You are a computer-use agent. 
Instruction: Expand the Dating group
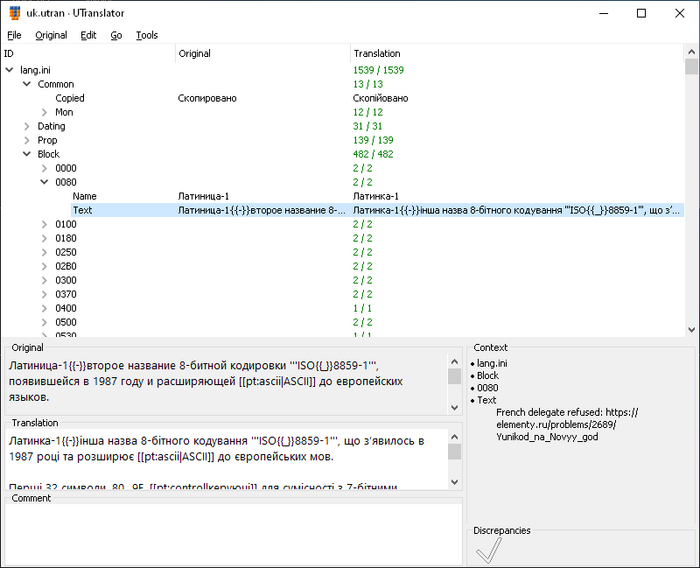[x=27, y=126]
